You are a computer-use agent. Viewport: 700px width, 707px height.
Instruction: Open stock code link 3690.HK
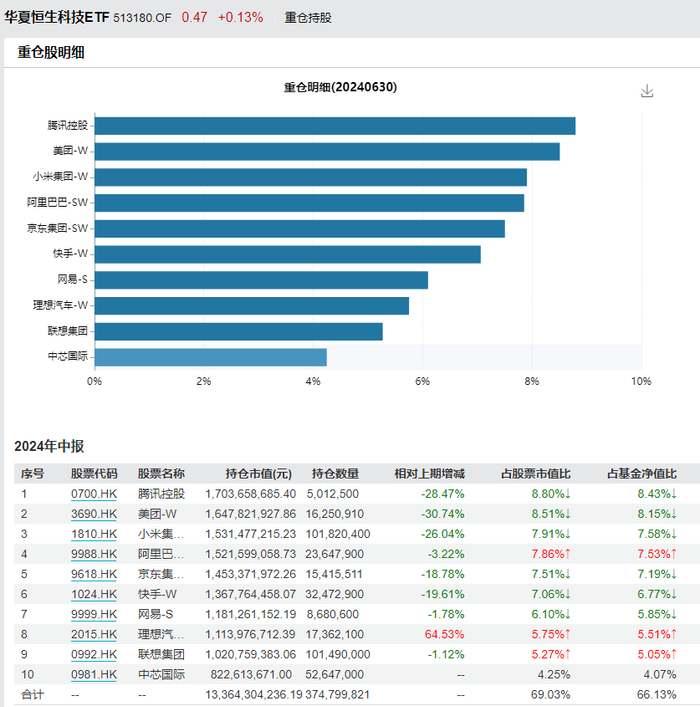tap(94, 514)
